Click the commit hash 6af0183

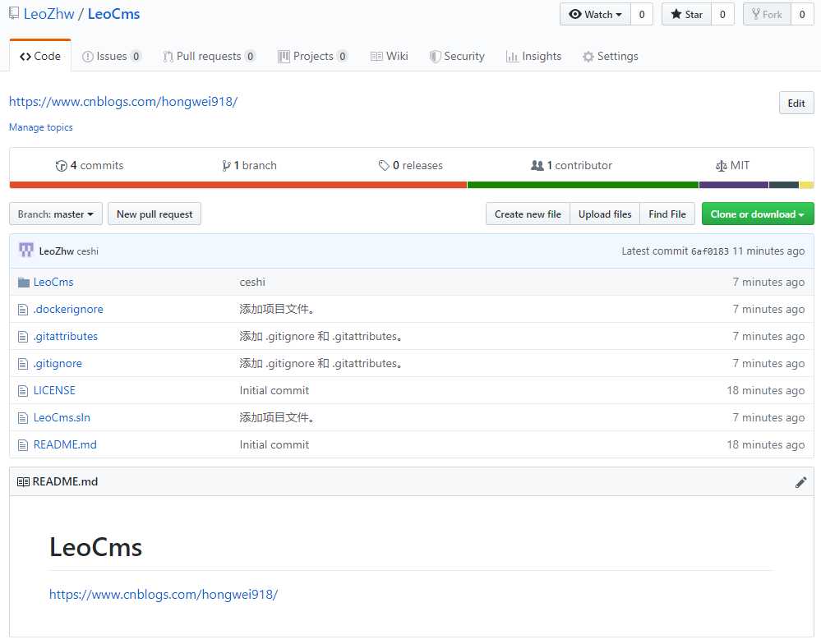coord(710,251)
